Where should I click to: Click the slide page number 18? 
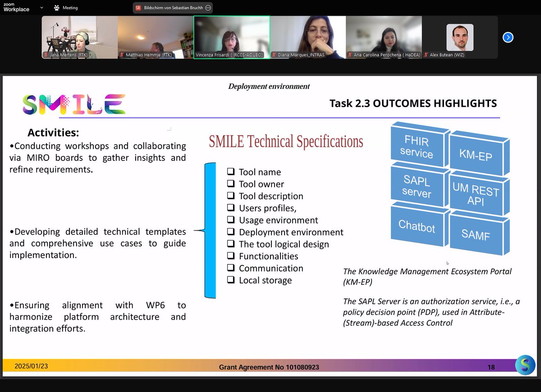[x=491, y=367]
